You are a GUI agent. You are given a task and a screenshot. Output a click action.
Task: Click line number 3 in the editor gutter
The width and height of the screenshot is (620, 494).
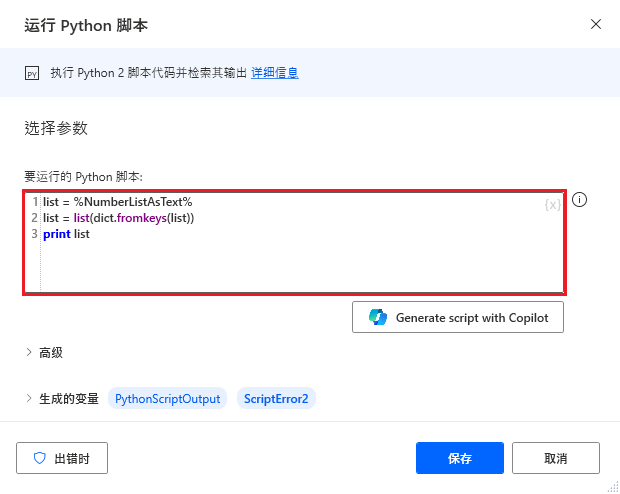35,234
